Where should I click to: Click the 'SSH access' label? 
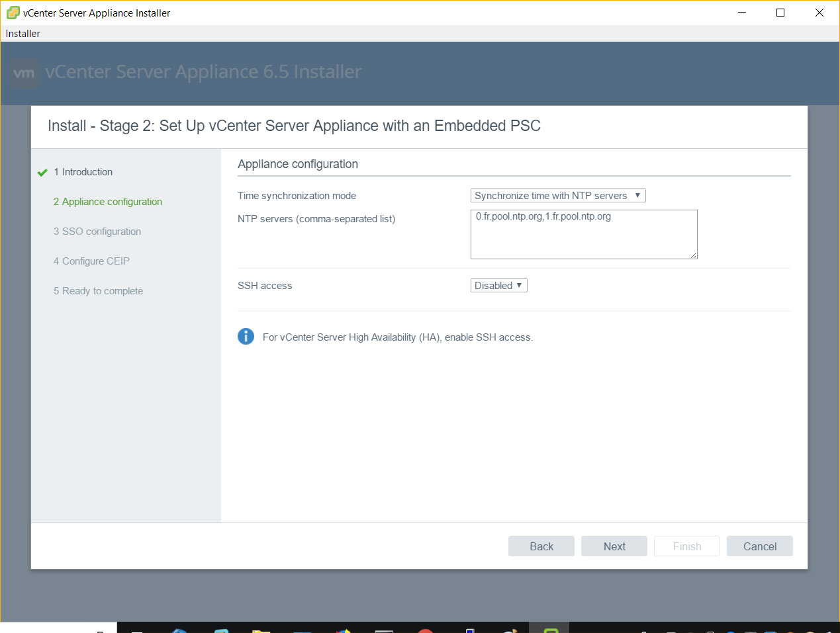click(265, 286)
